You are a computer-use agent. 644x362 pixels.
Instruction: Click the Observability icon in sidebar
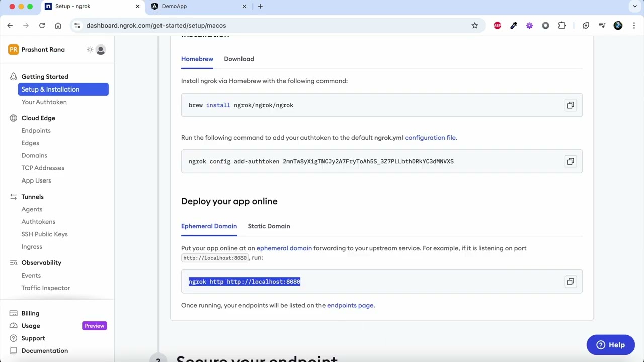pyautogui.click(x=13, y=263)
